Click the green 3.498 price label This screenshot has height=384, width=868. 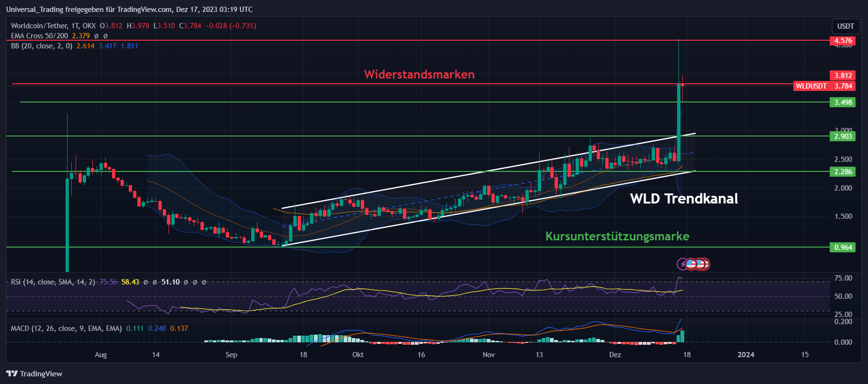(x=843, y=102)
